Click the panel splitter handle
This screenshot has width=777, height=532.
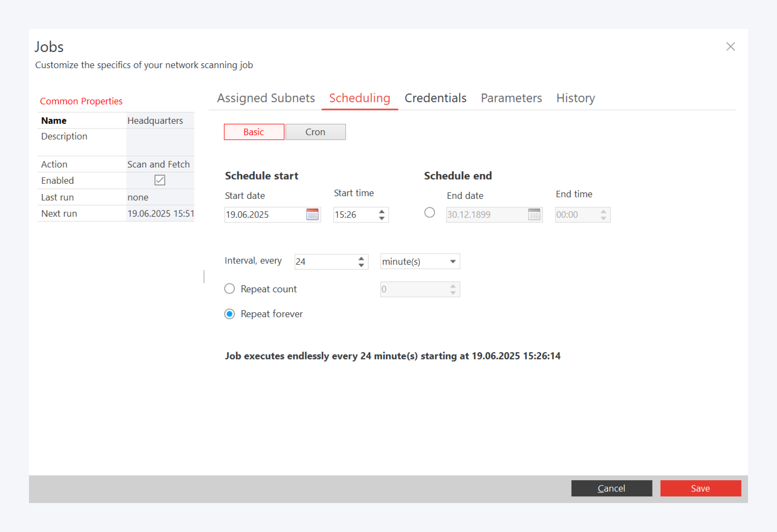[x=204, y=277]
